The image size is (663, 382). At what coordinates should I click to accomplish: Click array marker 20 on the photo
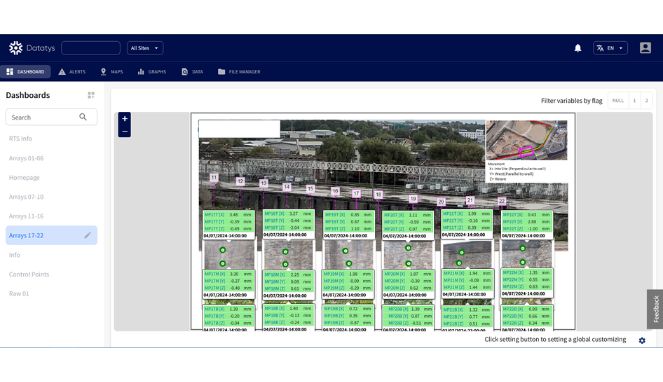tap(441, 202)
